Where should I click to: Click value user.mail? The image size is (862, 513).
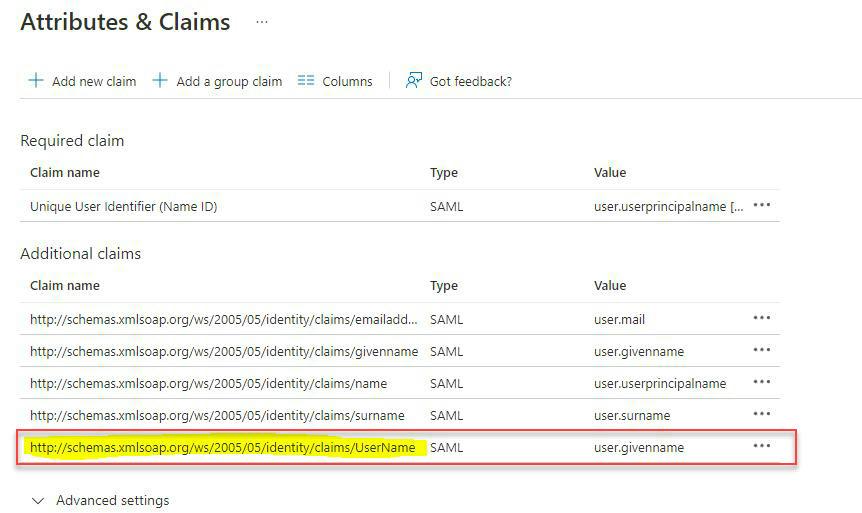pos(619,319)
